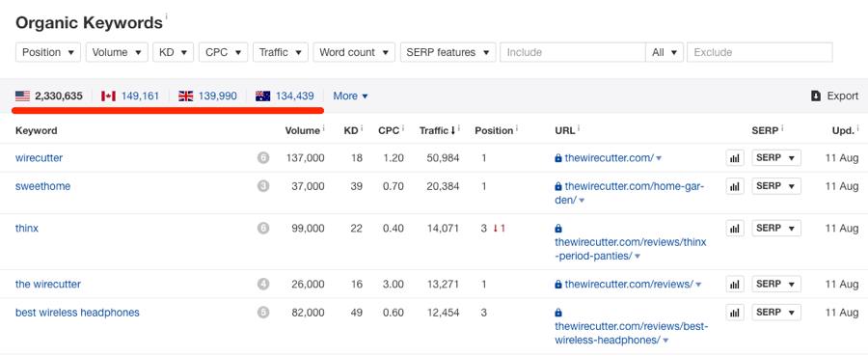This screenshot has height=356, width=868.
Task: Click word count badge beside wirecutter keyword
Action: (263, 158)
